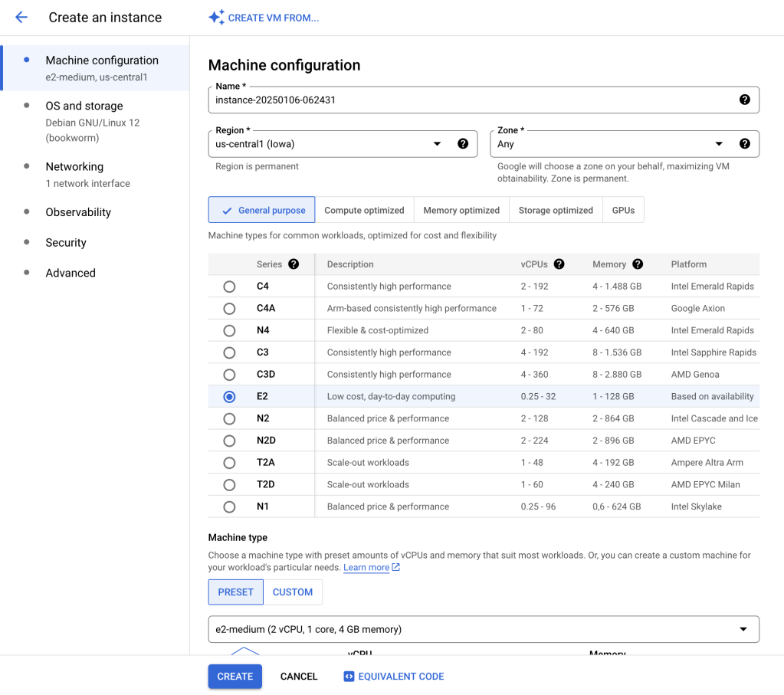Screen dimensions: 784x695
Task: Switch to the Compute optimized tab
Action: point(364,210)
